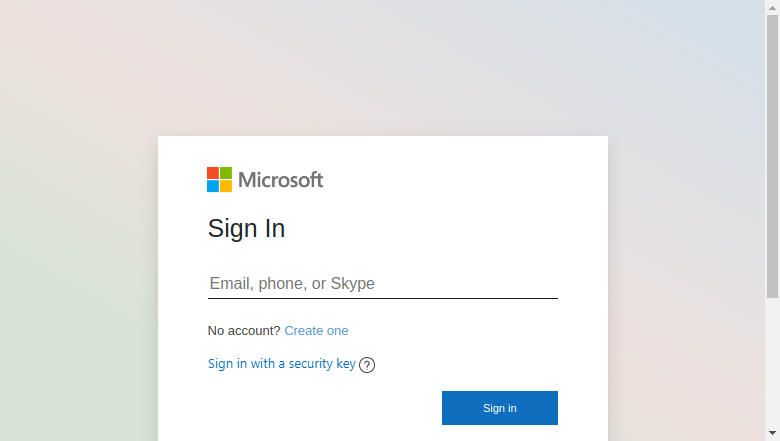
Task: Click the Microsoft wordmark text
Action: point(281,180)
